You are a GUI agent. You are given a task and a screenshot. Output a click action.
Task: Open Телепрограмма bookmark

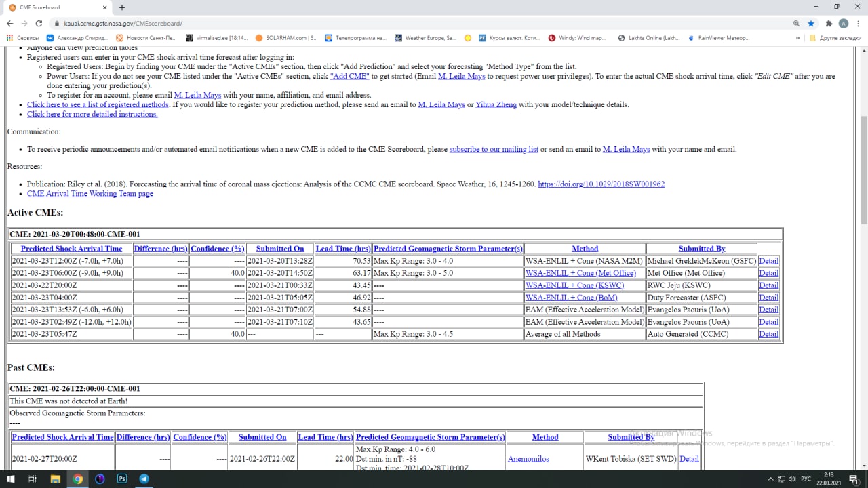click(x=356, y=38)
